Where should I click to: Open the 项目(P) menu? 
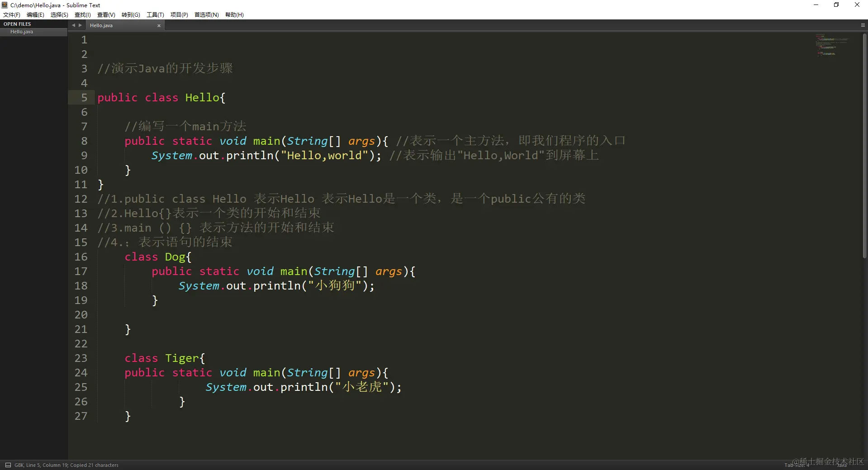179,15
